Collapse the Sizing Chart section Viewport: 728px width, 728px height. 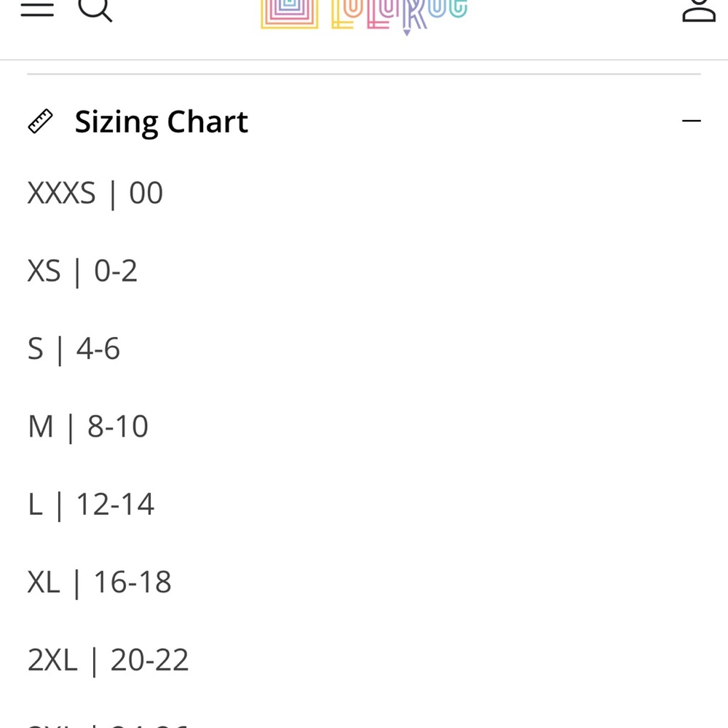point(692,122)
